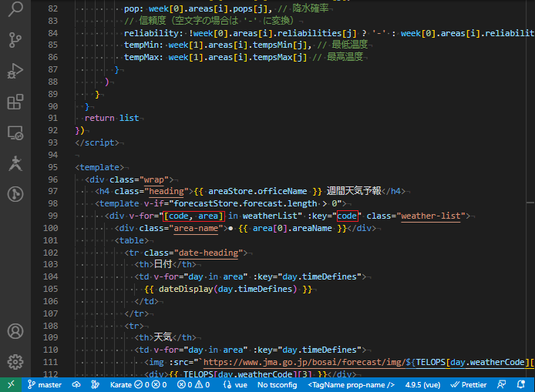Click the No tsconfig status item
Image resolution: width=535 pixels, height=392 pixels.
tap(277, 385)
